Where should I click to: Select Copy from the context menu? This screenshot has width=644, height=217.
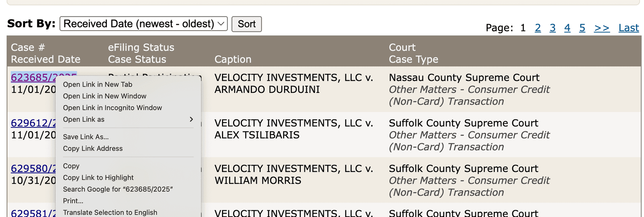(71, 166)
